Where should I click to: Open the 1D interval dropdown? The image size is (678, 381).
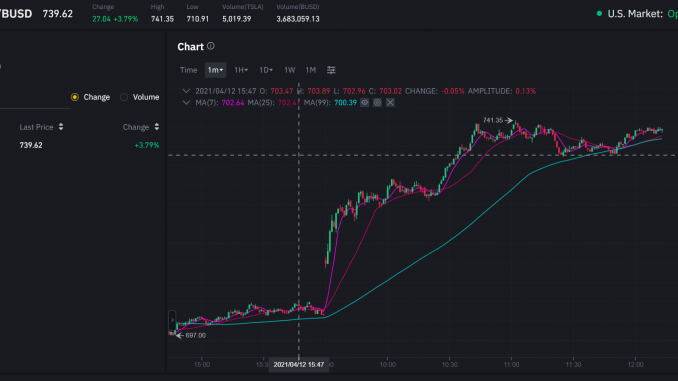click(x=266, y=70)
